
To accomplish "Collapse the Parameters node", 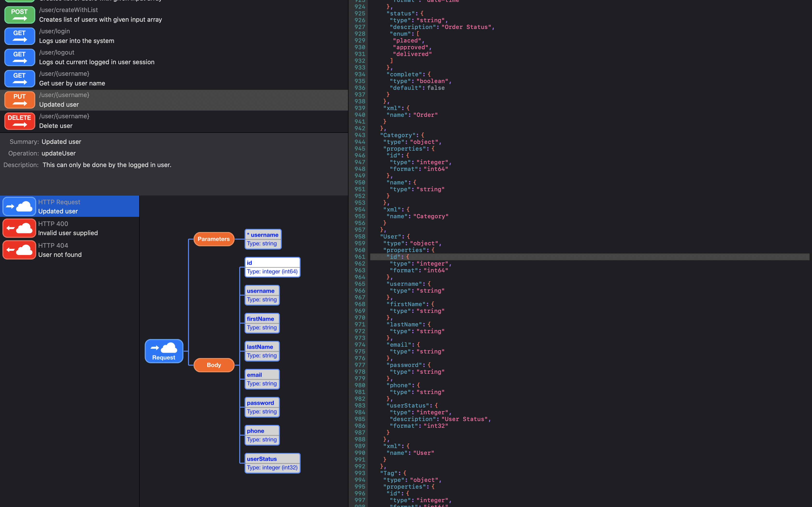I will pyautogui.click(x=214, y=239).
